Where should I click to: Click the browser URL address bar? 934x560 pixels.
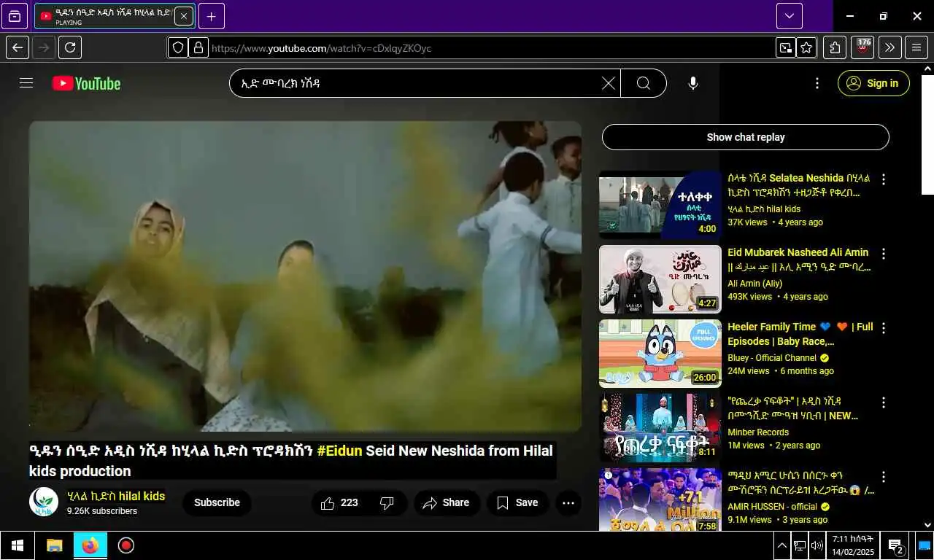[x=492, y=48]
